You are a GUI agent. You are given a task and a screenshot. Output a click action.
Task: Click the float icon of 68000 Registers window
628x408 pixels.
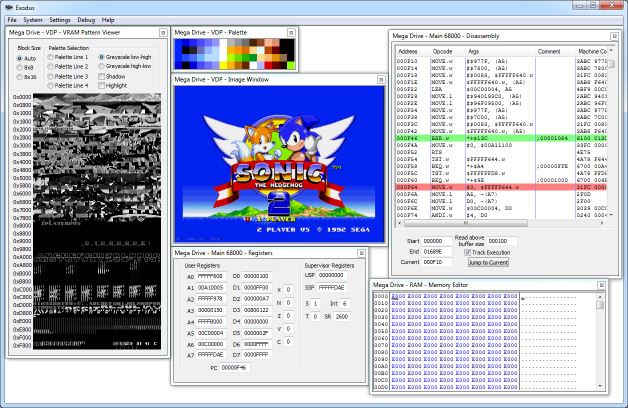(x=361, y=253)
